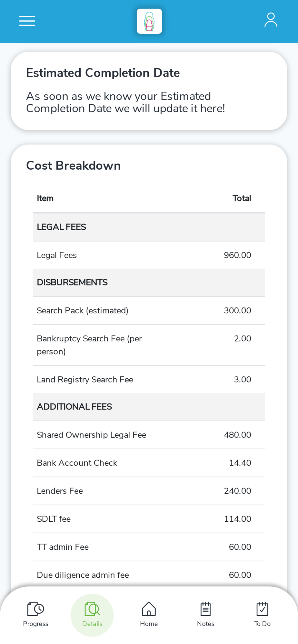Tap the app logo in header
The width and height of the screenshot is (298, 644).
pyautogui.click(x=149, y=21)
